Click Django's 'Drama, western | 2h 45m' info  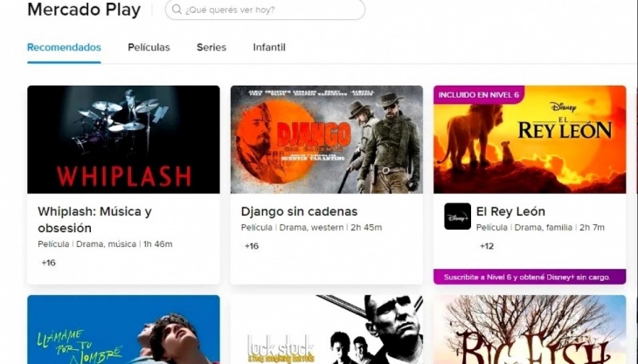coord(330,228)
